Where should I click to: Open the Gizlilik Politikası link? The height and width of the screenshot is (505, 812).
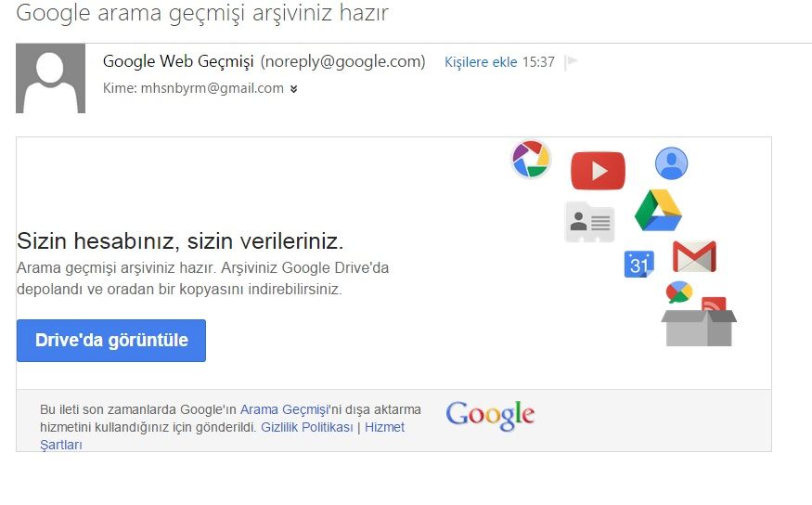click(306, 427)
